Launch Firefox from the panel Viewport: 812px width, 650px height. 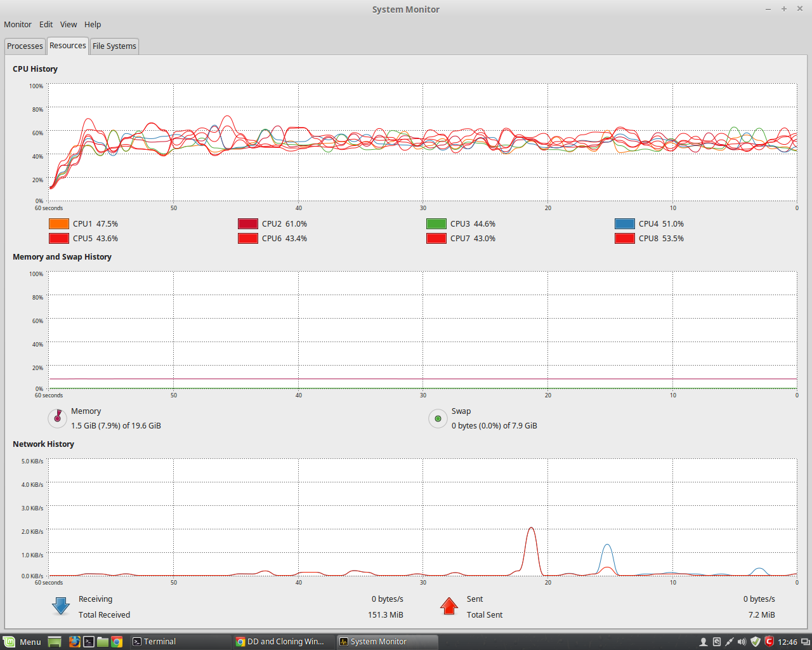pyautogui.click(x=74, y=642)
